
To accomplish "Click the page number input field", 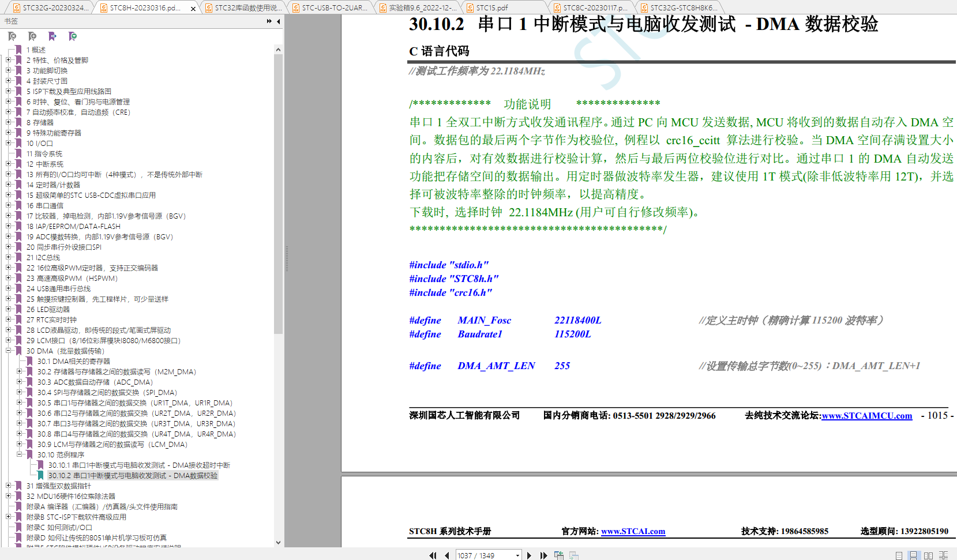I will [x=485, y=555].
